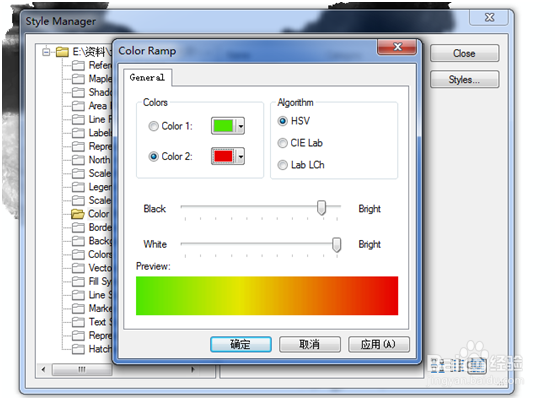Select the Vecto... folder icon in tree

(x=78, y=268)
